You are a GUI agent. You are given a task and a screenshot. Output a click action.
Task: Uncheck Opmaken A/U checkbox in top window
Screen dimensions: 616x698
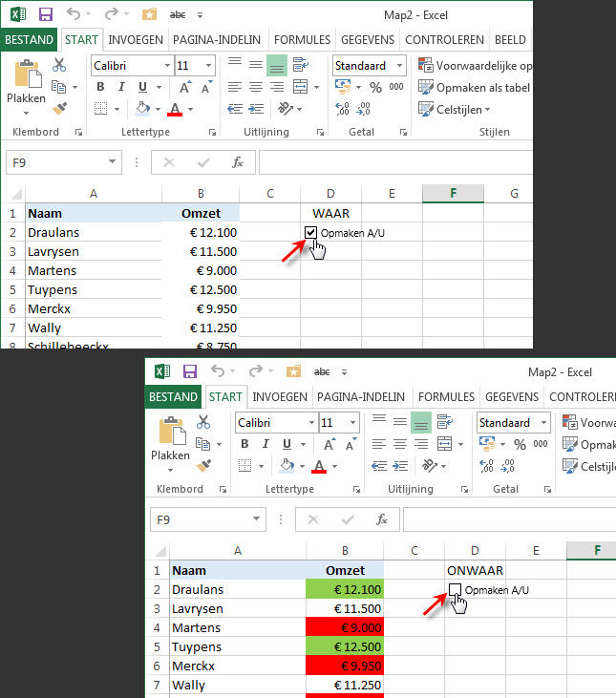tap(310, 232)
